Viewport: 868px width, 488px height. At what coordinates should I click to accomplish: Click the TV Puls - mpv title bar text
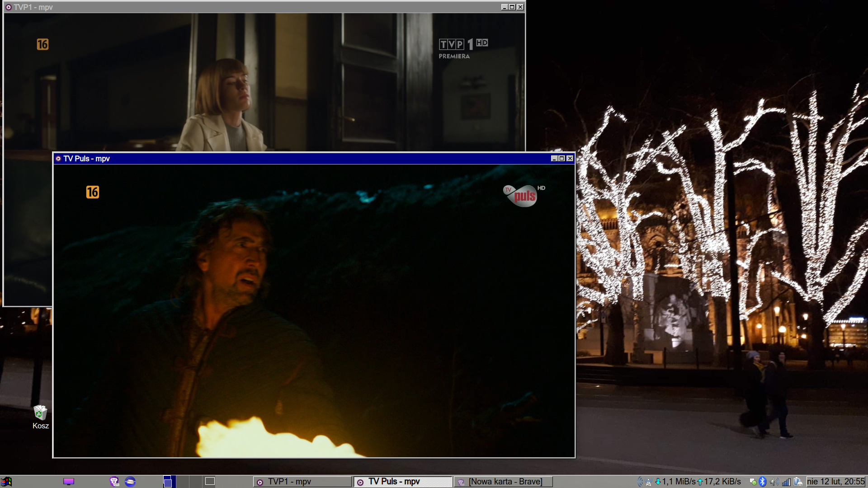[86, 159]
